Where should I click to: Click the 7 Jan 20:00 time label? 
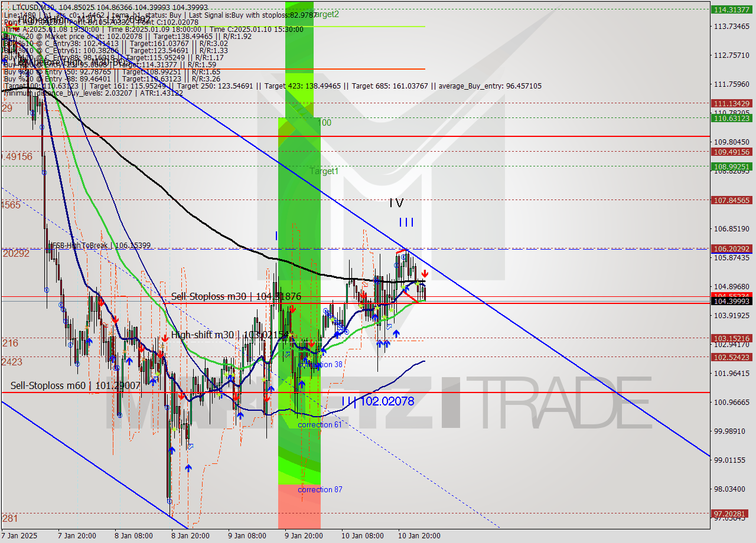click(77, 536)
